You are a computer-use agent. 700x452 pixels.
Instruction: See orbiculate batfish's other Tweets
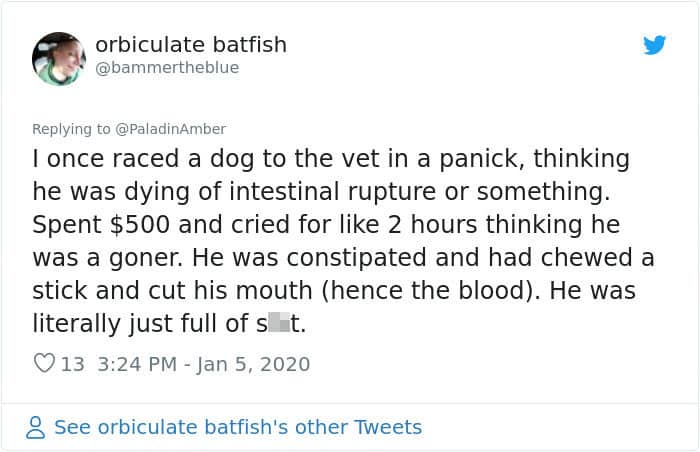[x=238, y=427]
